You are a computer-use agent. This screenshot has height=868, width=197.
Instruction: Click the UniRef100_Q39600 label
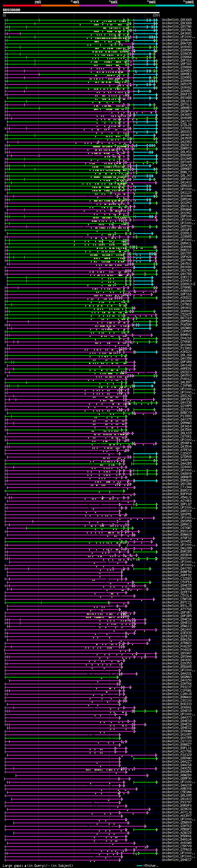[x=177, y=40]
